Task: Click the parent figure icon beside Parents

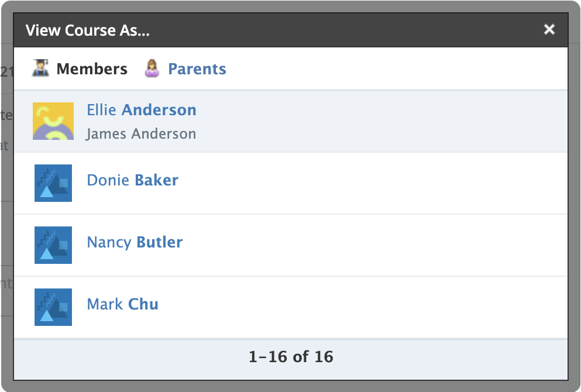Action: (152, 68)
